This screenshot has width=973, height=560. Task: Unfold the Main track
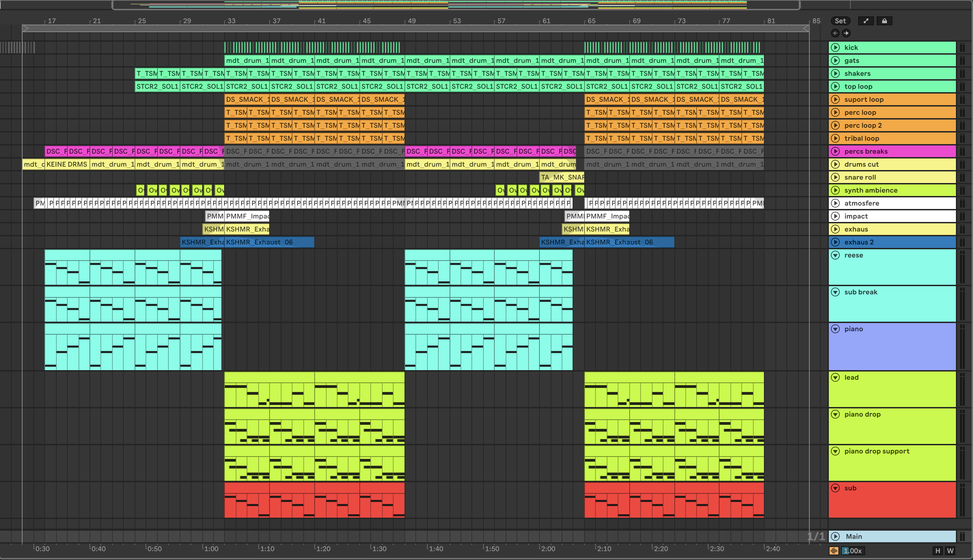835,536
